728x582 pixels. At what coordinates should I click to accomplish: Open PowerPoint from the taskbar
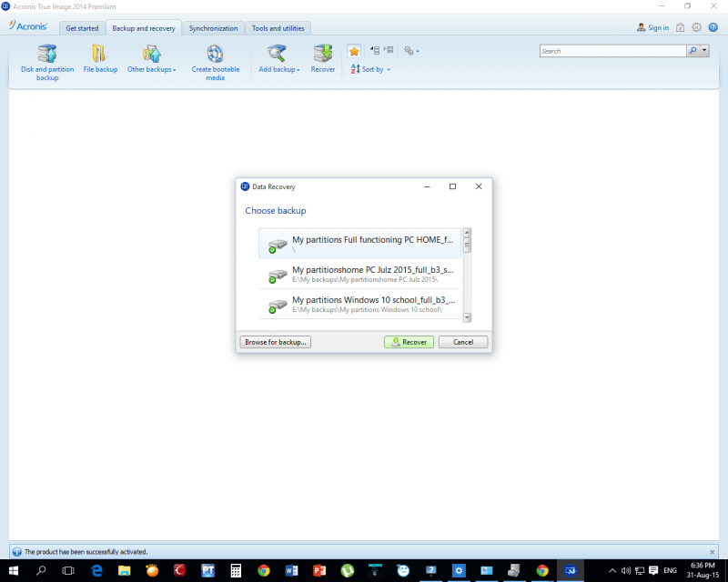coord(319,570)
